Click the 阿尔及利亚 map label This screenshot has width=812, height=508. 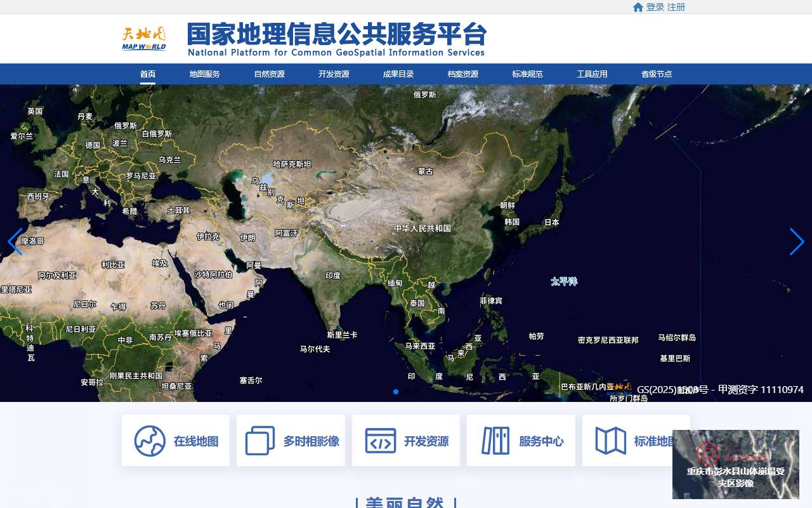57,276
